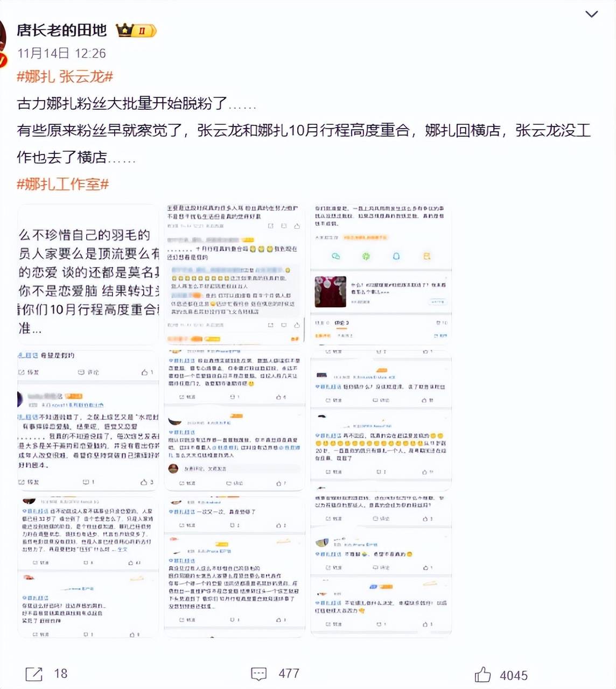Like the post via thumbs-up icon
The image size is (616, 689).
(x=483, y=674)
